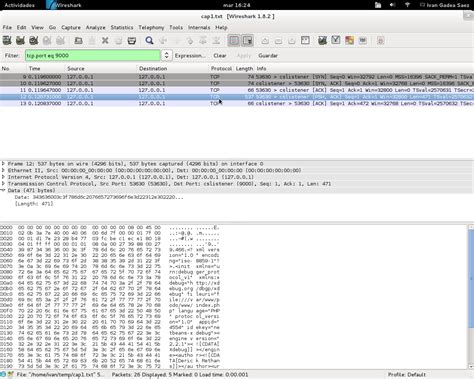Jump to first packet icon
This screenshot has width=474, height=379.
[203, 41]
